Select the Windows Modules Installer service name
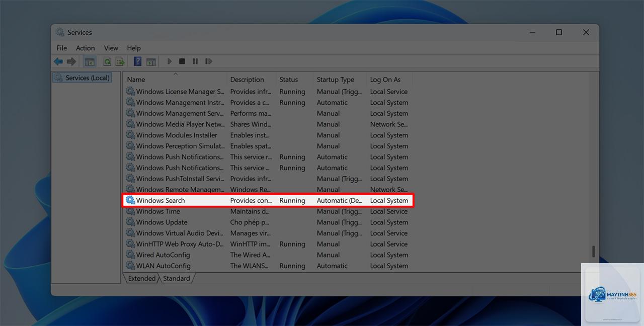The height and width of the screenshot is (326, 644). click(x=177, y=135)
